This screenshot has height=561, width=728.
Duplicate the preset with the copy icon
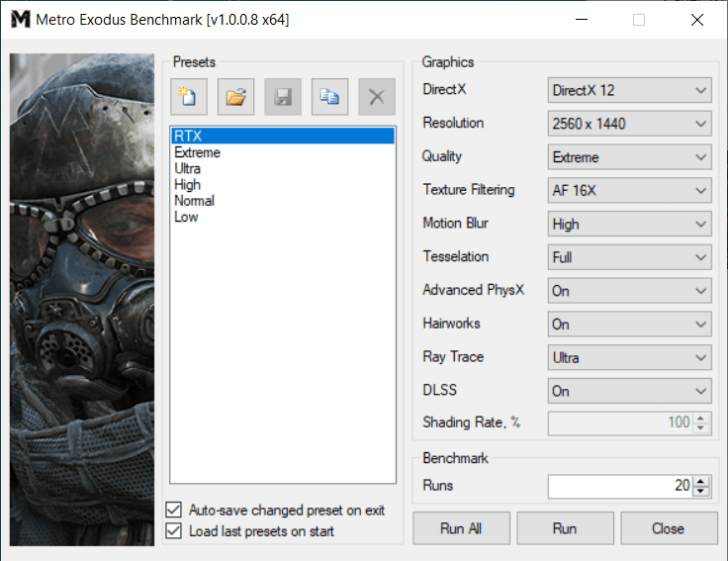pyautogui.click(x=329, y=97)
